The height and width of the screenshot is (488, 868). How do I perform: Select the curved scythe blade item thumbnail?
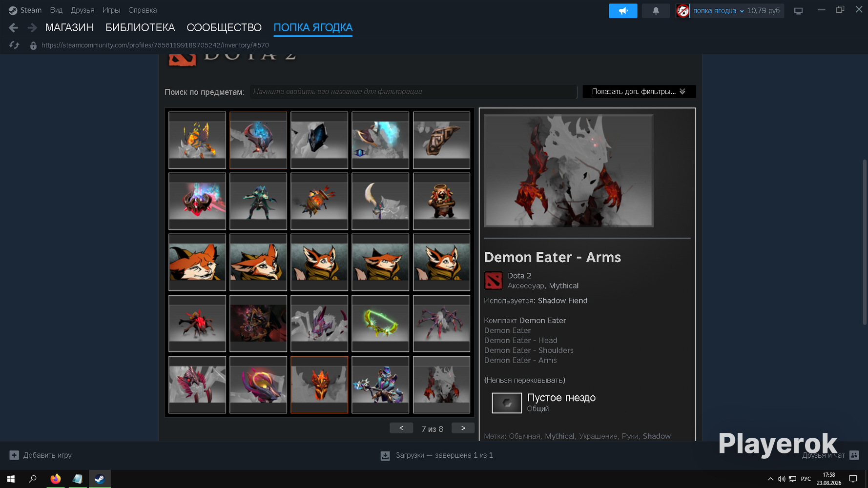pos(380,202)
